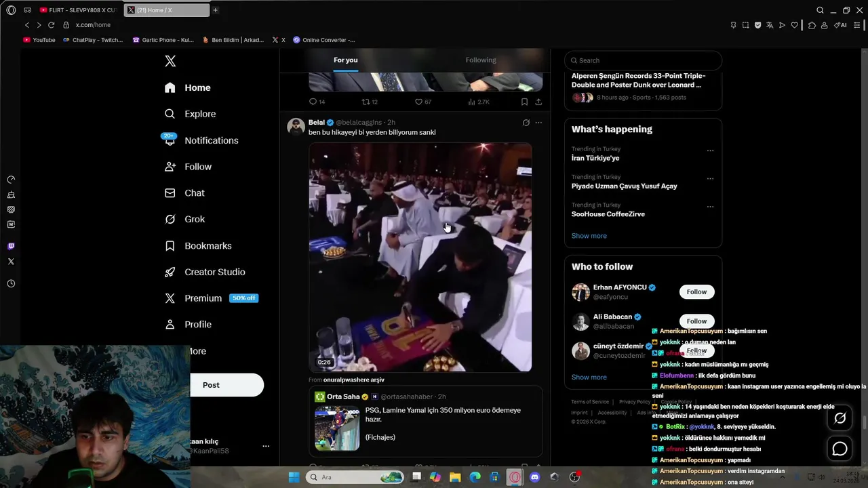Show more under Who to follow
Image resolution: width=868 pixels, height=488 pixels.
tap(589, 377)
